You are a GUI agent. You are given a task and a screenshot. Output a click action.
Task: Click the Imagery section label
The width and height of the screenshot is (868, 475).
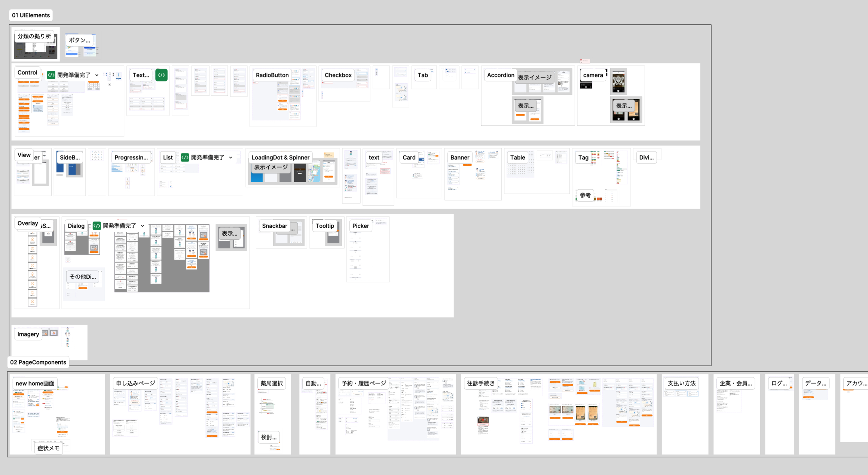[28, 334]
